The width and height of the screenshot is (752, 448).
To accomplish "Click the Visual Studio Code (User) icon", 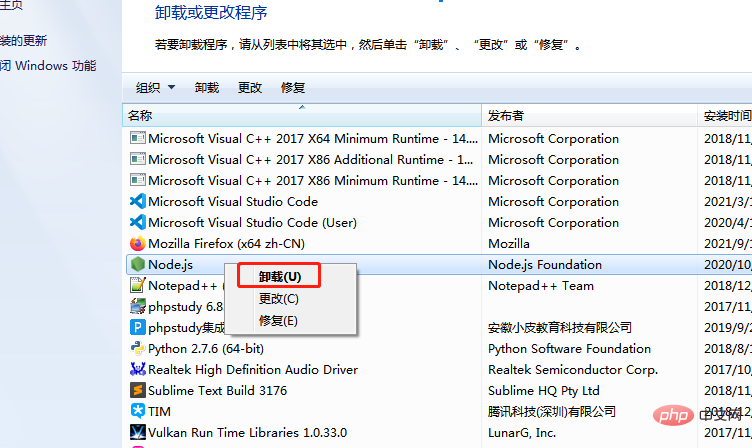I will click(138, 222).
